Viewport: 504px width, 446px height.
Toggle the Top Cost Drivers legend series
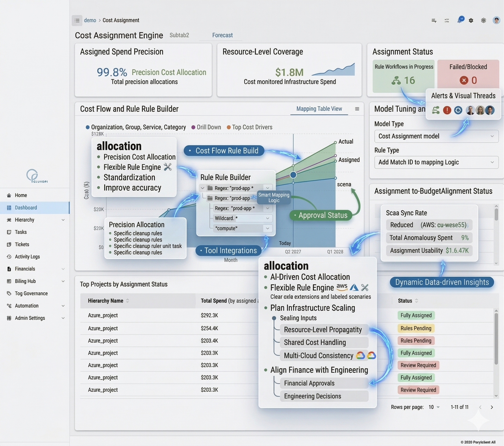pos(250,127)
